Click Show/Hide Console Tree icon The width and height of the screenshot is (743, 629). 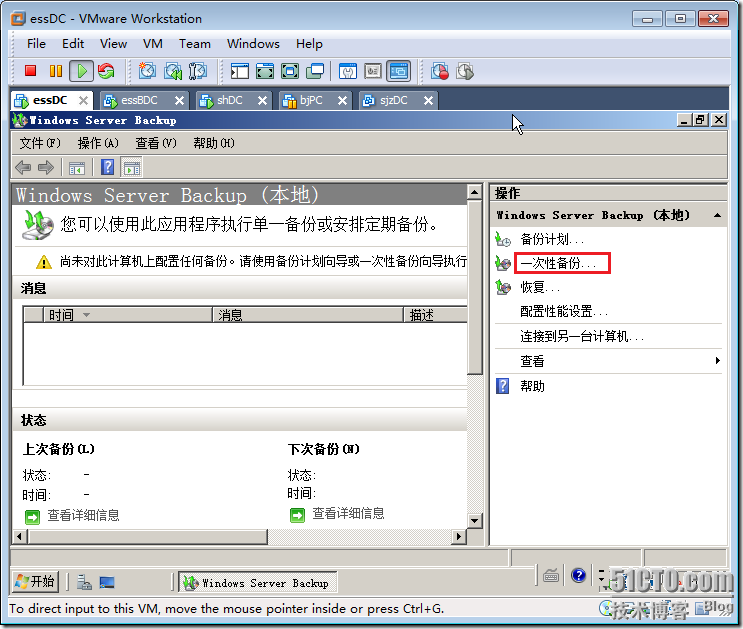pyautogui.click(x=77, y=168)
